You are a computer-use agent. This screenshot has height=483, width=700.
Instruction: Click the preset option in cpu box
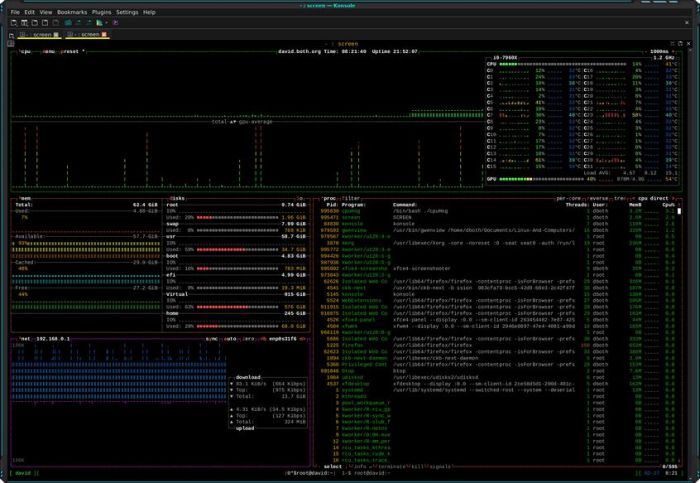coord(70,50)
